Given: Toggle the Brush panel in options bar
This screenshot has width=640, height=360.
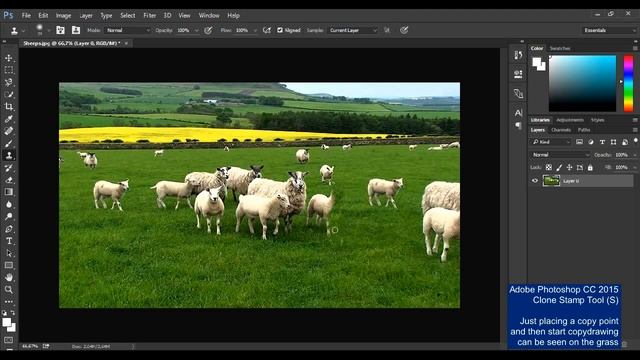Looking at the screenshot, I should click(x=60, y=30).
